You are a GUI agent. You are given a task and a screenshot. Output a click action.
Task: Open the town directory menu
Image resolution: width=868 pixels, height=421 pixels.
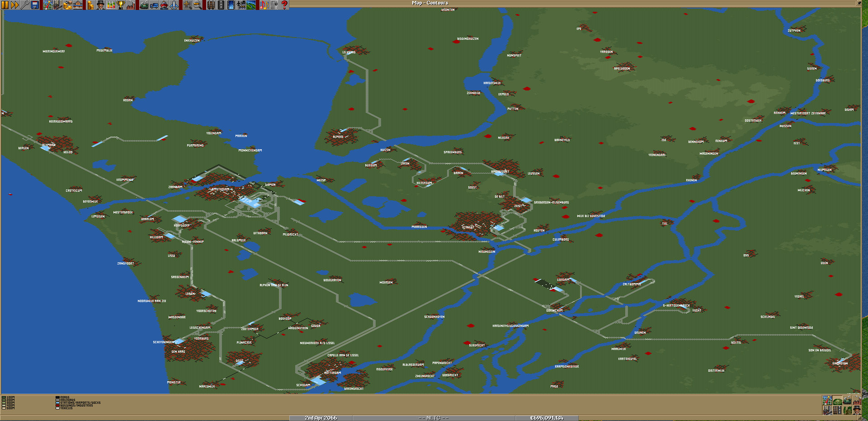click(58, 5)
